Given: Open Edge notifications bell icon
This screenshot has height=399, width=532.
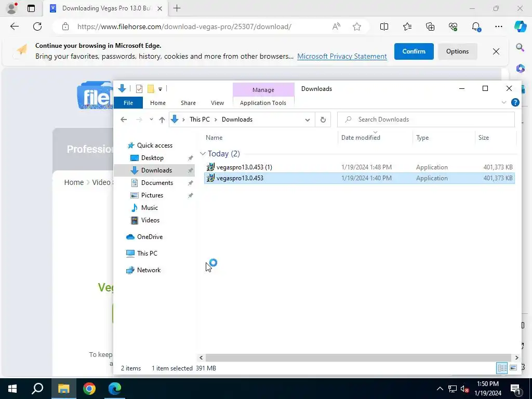Looking at the screenshot, I should tap(476, 26).
